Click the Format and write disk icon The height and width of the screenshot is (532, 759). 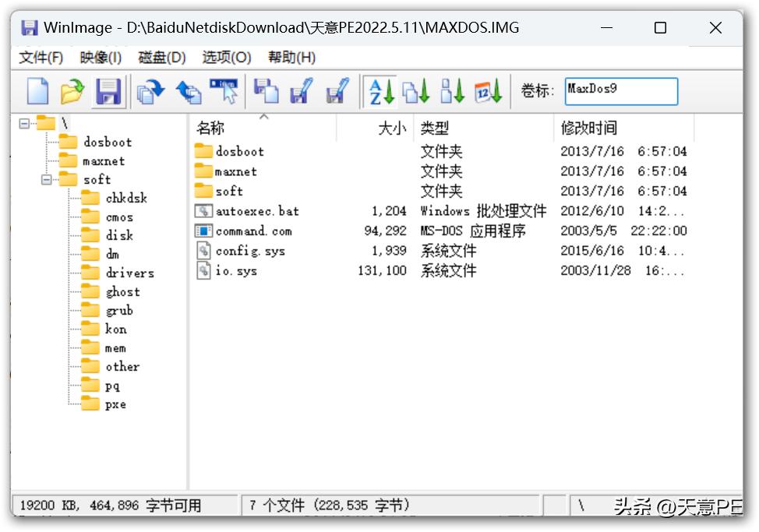(337, 91)
